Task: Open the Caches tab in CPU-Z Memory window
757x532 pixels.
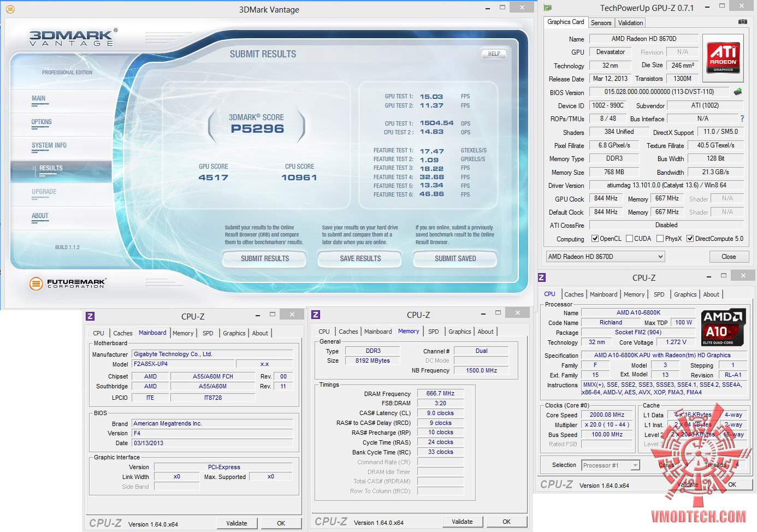Action: coord(348,332)
